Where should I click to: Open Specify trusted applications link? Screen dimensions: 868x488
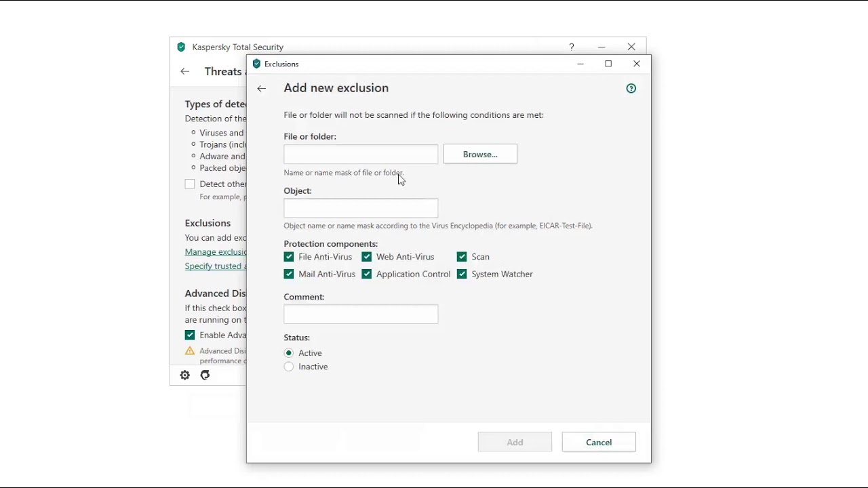coord(216,266)
